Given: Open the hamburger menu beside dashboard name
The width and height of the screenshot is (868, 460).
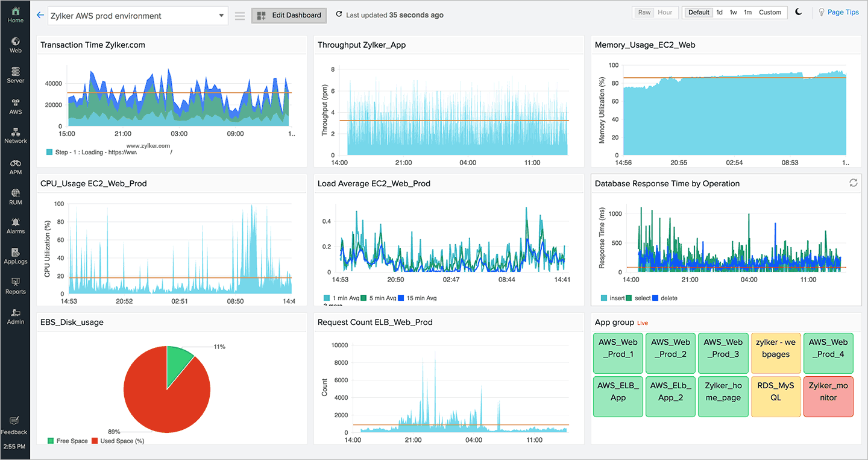Looking at the screenshot, I should pos(239,16).
